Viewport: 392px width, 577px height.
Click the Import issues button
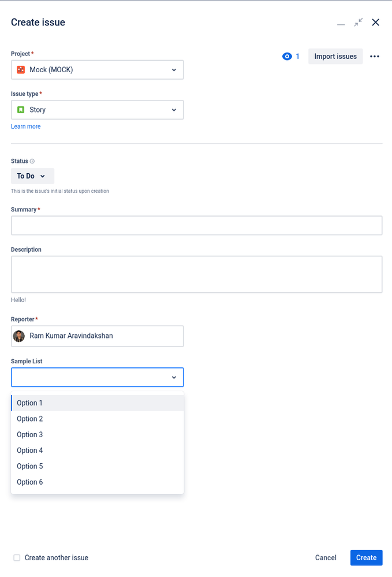pyautogui.click(x=335, y=56)
